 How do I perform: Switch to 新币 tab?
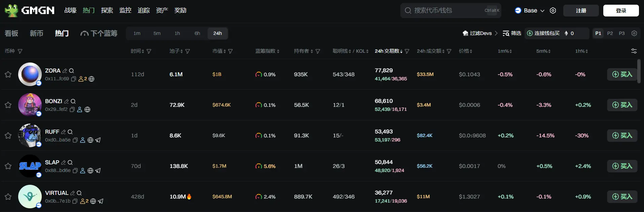[36, 33]
